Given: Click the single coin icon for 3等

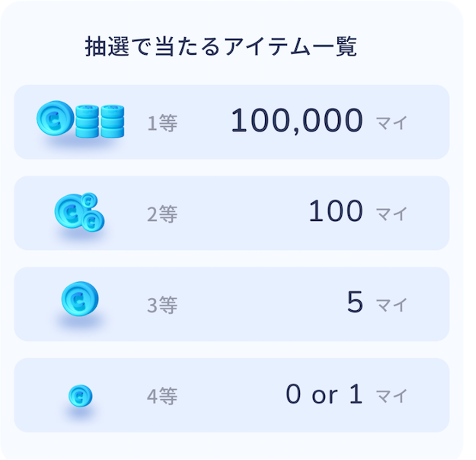Looking at the screenshot, I should (80, 299).
